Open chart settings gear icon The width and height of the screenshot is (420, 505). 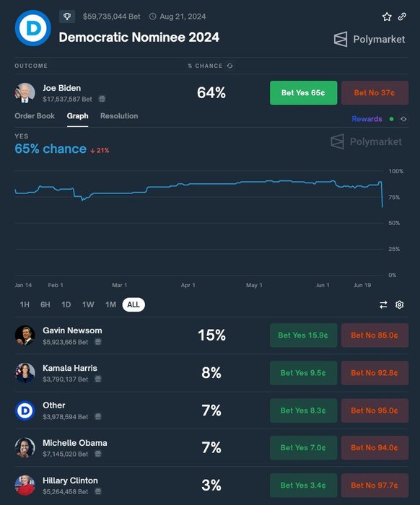(x=399, y=304)
